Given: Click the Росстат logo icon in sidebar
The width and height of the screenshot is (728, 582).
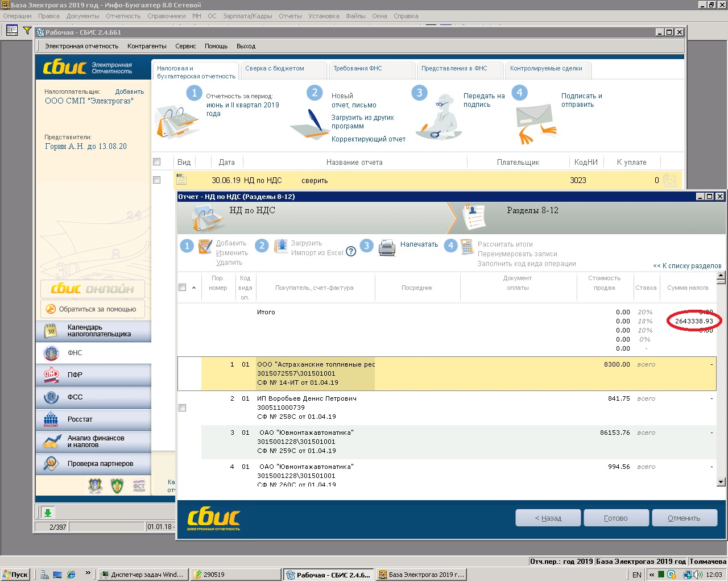Looking at the screenshot, I should 51,419.
